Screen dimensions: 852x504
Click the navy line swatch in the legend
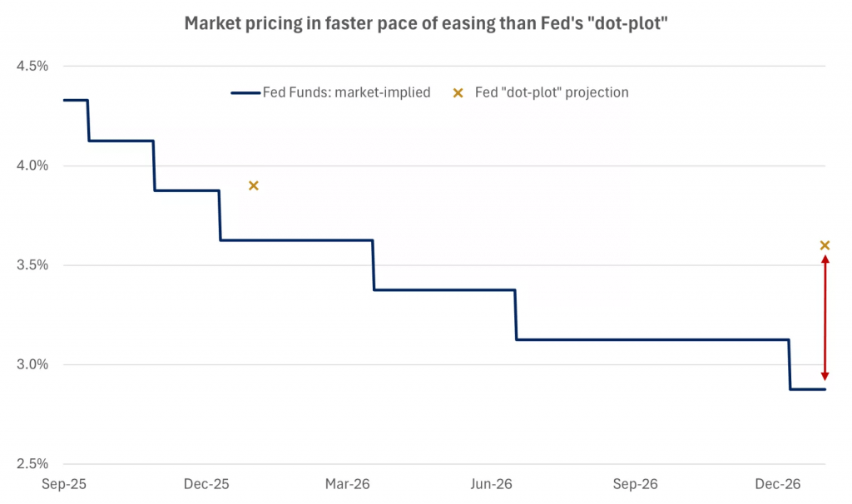[245, 93]
